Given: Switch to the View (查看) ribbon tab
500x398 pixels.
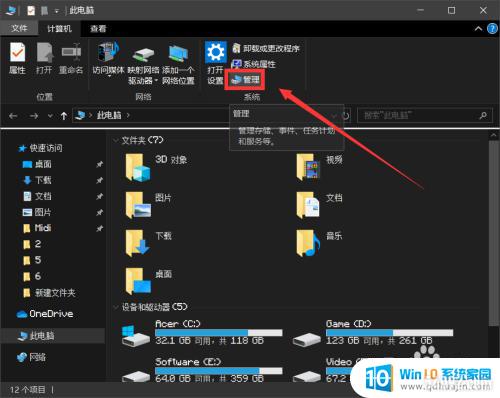Looking at the screenshot, I should [98, 29].
